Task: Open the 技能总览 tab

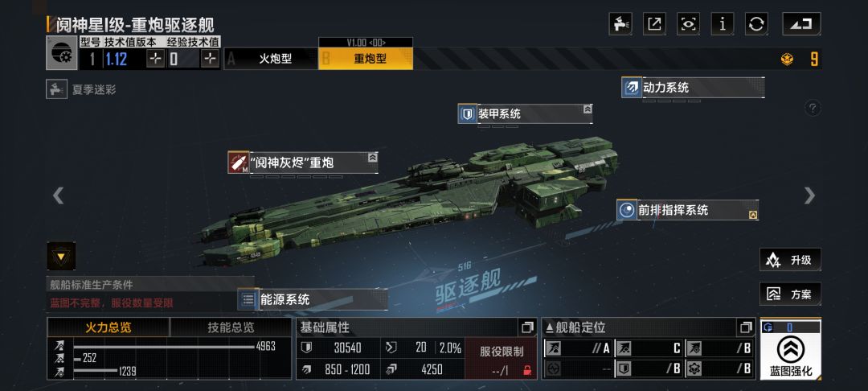Action: tap(231, 327)
